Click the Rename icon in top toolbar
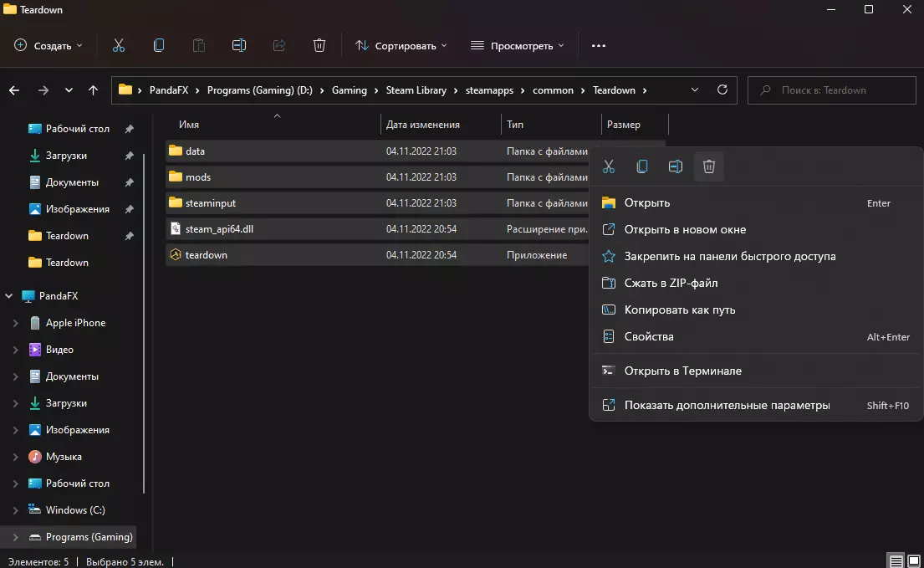 click(239, 45)
